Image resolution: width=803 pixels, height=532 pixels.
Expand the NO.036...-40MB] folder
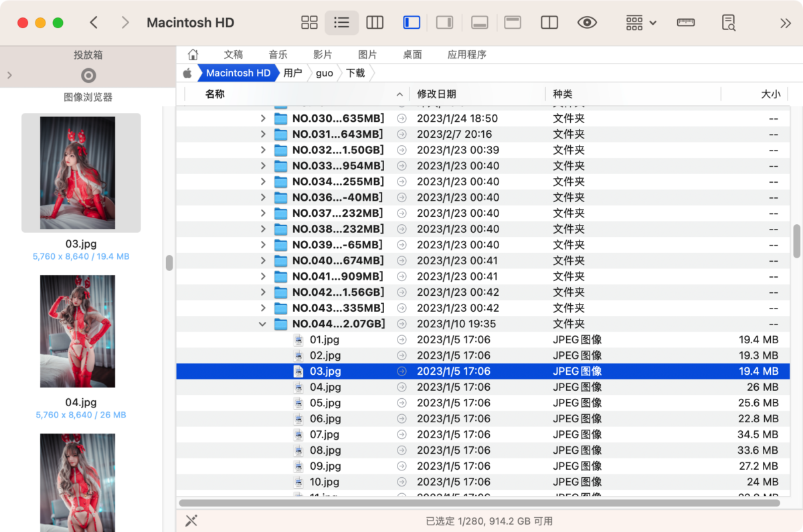click(x=263, y=197)
